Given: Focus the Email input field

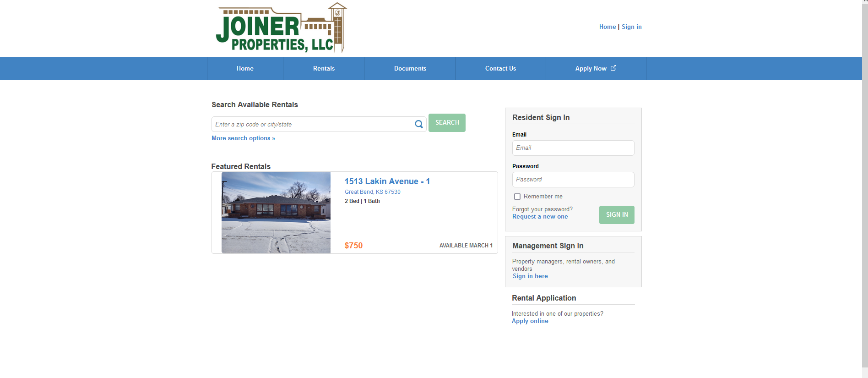Looking at the screenshot, I should point(573,148).
